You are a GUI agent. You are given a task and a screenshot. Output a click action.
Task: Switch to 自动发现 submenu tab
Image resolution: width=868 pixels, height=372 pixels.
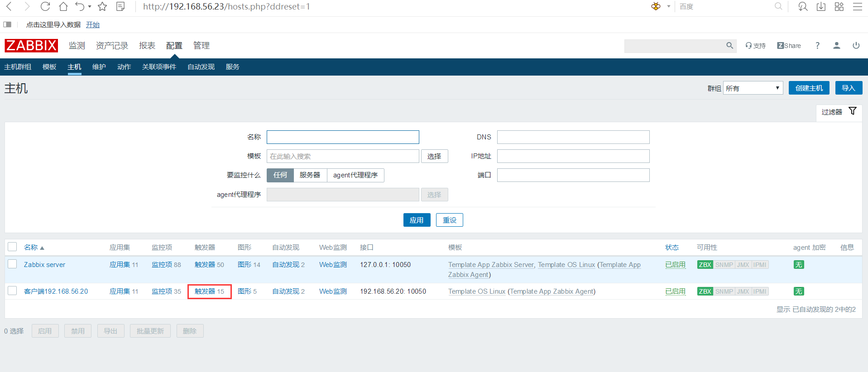(x=201, y=67)
